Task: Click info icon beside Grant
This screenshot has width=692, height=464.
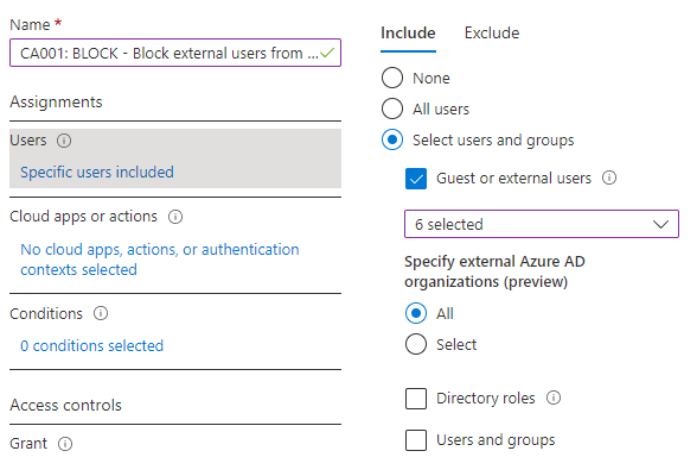Action: [65, 443]
